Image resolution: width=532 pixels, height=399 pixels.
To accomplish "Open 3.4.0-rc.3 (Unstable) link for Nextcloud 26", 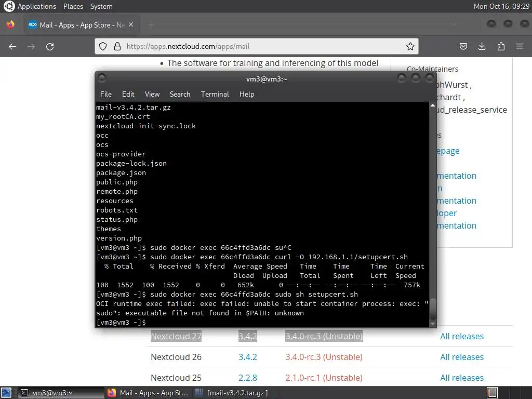I will (324, 357).
